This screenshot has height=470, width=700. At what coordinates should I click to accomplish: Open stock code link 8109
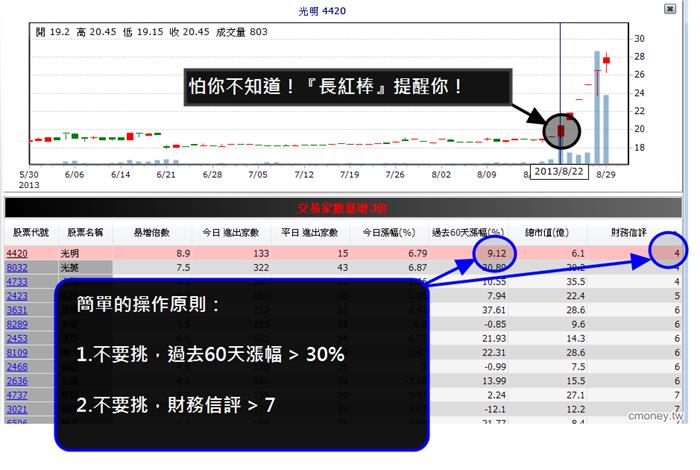[x=17, y=353]
